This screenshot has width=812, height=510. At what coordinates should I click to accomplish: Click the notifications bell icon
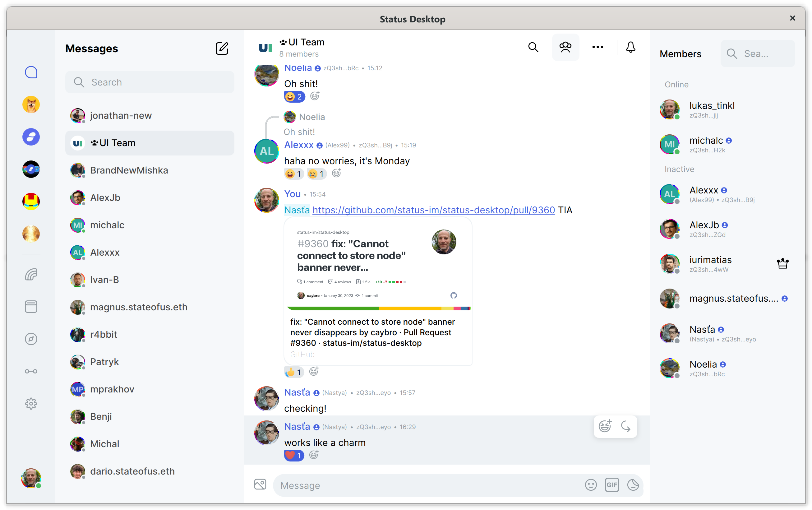[630, 47]
